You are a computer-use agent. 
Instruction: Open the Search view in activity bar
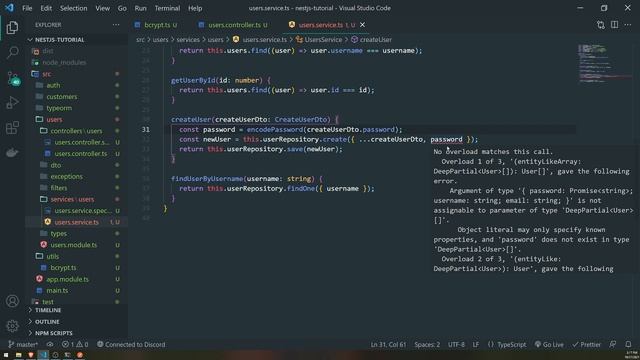[x=12, y=52]
